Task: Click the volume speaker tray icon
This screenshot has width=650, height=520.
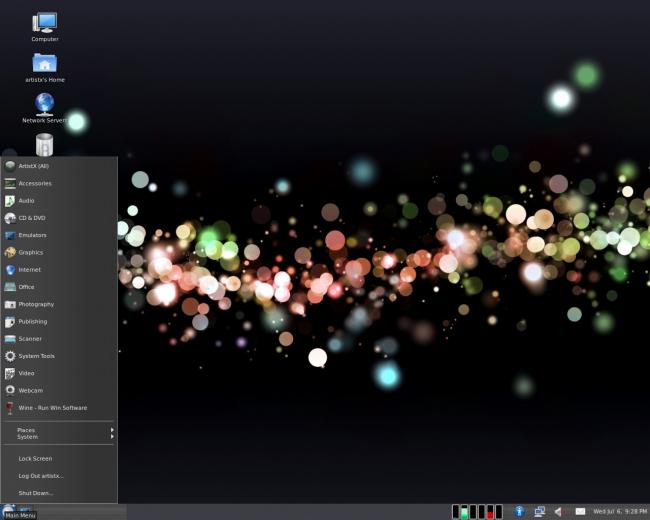Action: click(559, 512)
